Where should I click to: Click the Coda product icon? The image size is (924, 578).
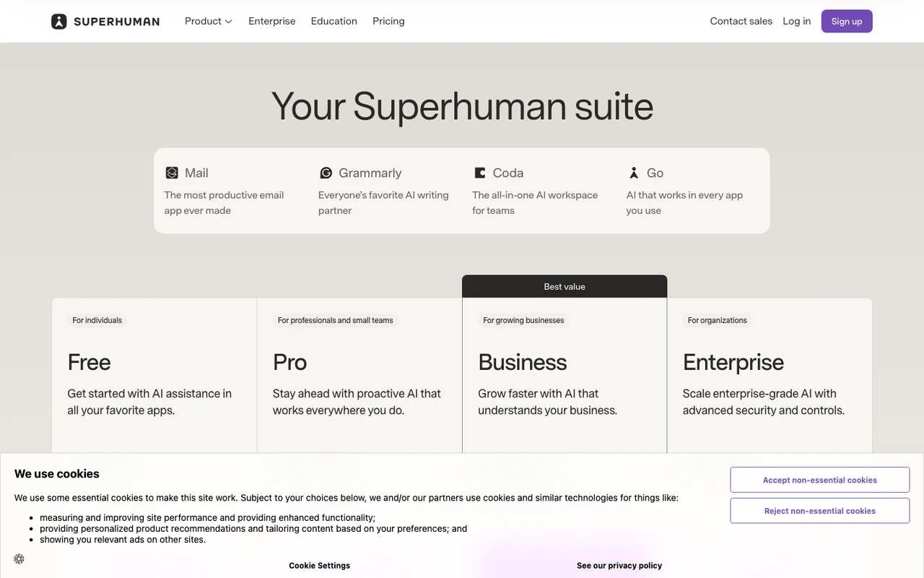pos(479,173)
